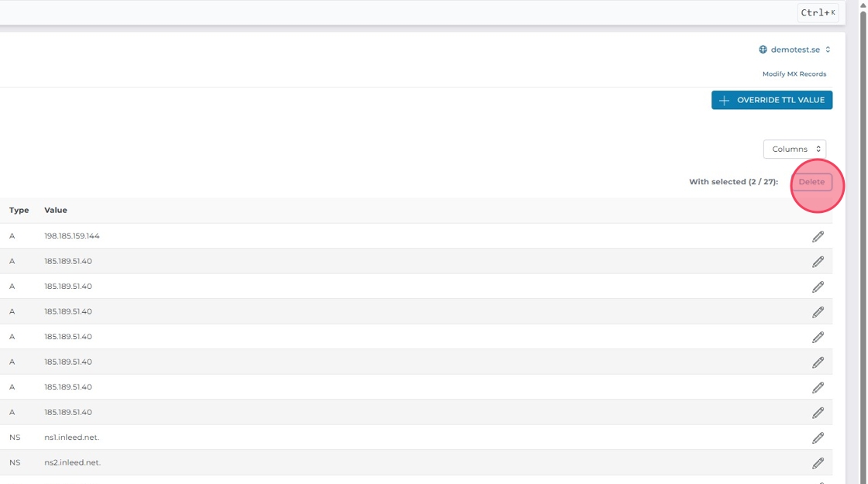Delete the selected DNS records
This screenshot has width=868, height=484.
pos(811,182)
